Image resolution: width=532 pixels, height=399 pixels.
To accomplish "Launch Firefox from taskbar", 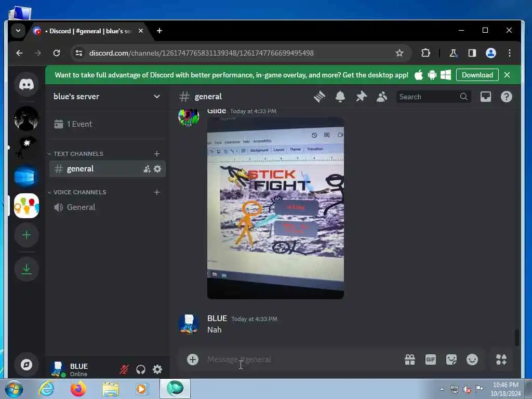I will 78,389.
